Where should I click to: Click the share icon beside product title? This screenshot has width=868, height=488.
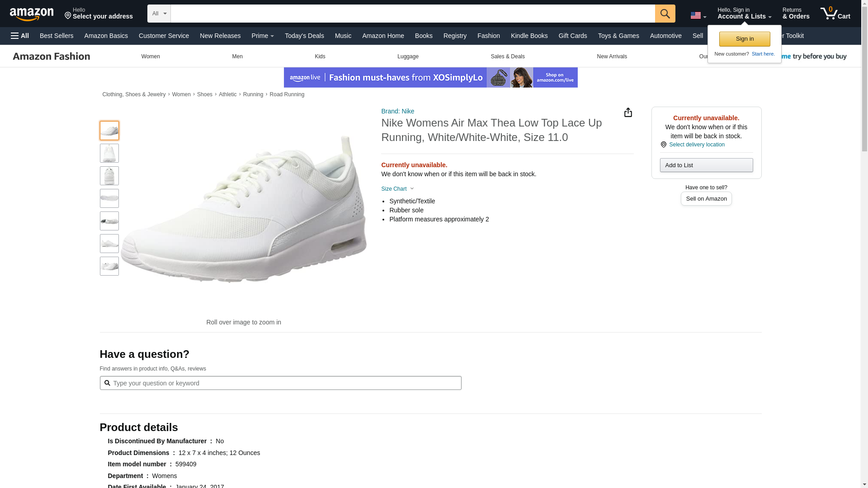coord(628,113)
